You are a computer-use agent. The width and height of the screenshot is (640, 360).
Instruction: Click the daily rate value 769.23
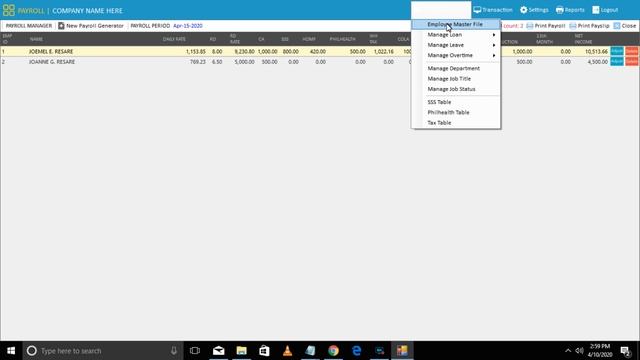click(198, 62)
